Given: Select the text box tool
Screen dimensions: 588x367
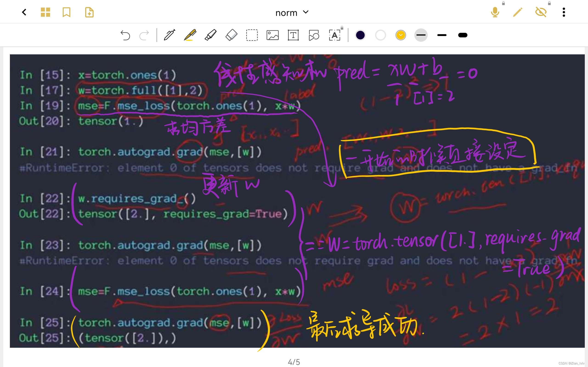Looking at the screenshot, I should click(293, 35).
